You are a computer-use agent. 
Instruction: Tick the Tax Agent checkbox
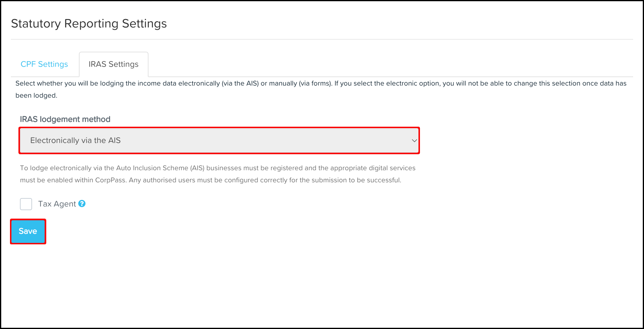point(26,204)
